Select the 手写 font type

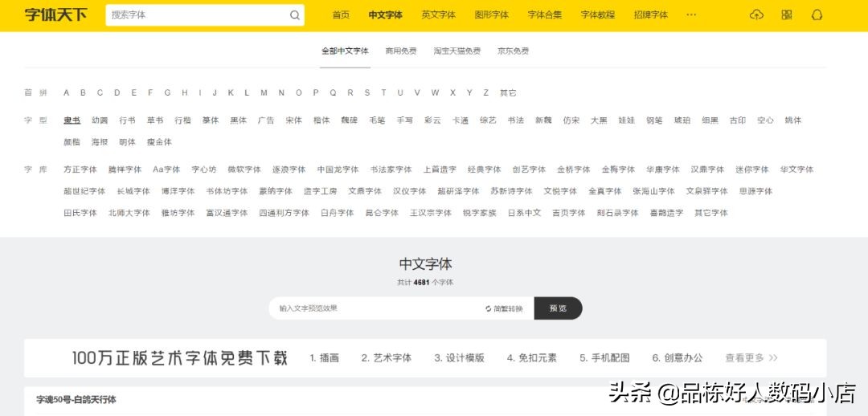tap(404, 120)
